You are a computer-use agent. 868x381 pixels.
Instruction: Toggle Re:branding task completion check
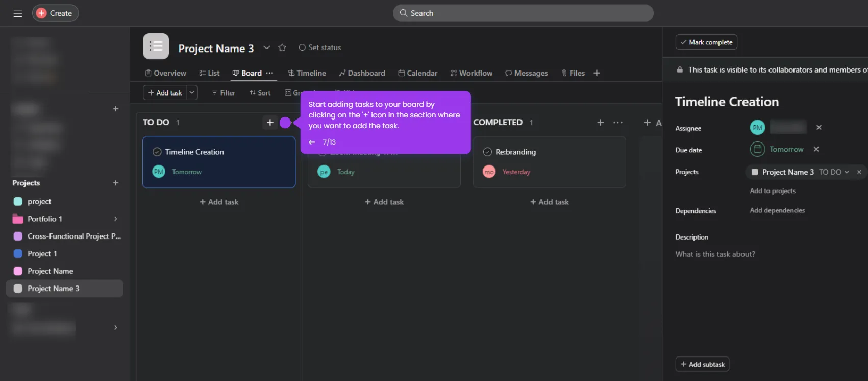(487, 152)
